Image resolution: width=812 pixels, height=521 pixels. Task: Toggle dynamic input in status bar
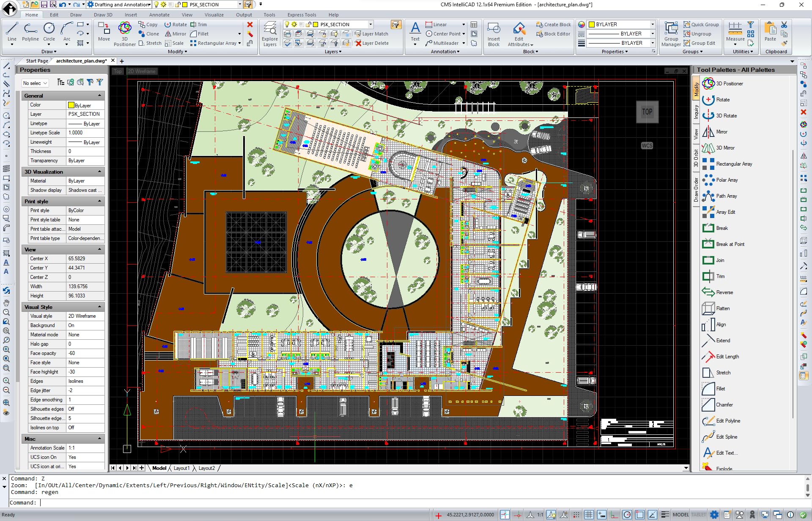click(x=601, y=514)
